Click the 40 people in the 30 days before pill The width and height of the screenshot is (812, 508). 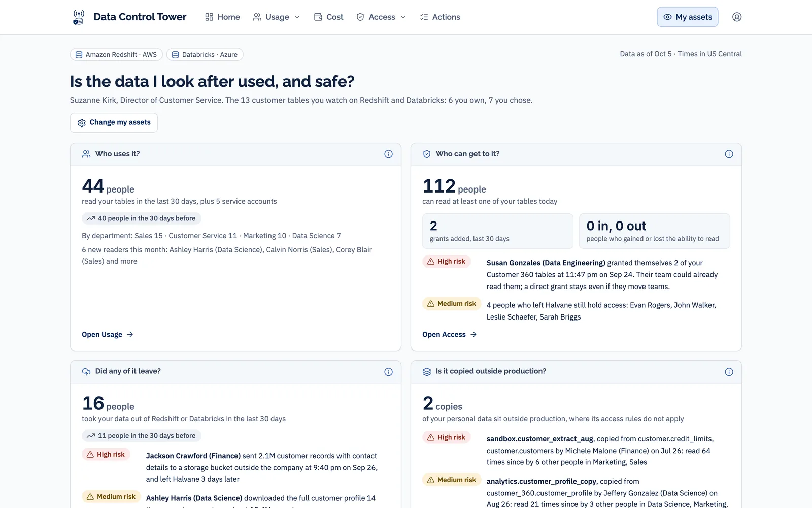point(142,218)
